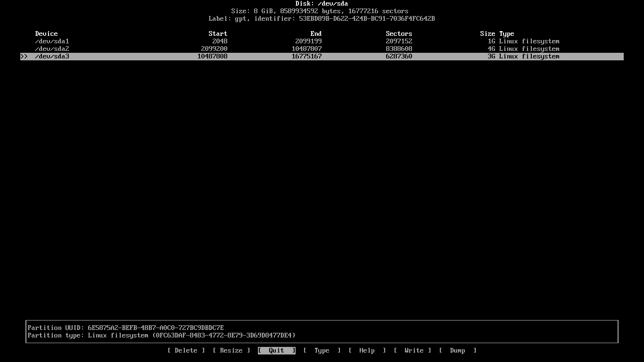Viewport: 644px width, 362px height.
Task: Click the Disk: /dev/sda title
Action: (322, 3)
